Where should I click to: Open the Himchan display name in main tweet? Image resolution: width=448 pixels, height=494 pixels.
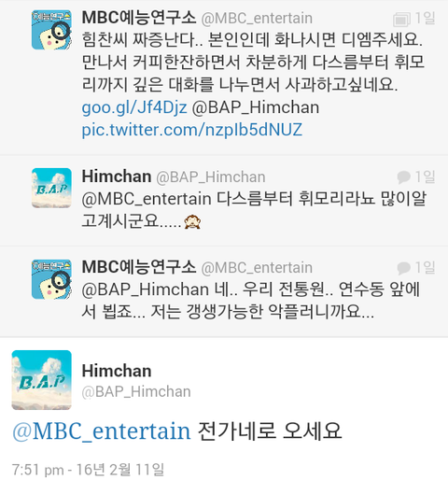coord(117,371)
